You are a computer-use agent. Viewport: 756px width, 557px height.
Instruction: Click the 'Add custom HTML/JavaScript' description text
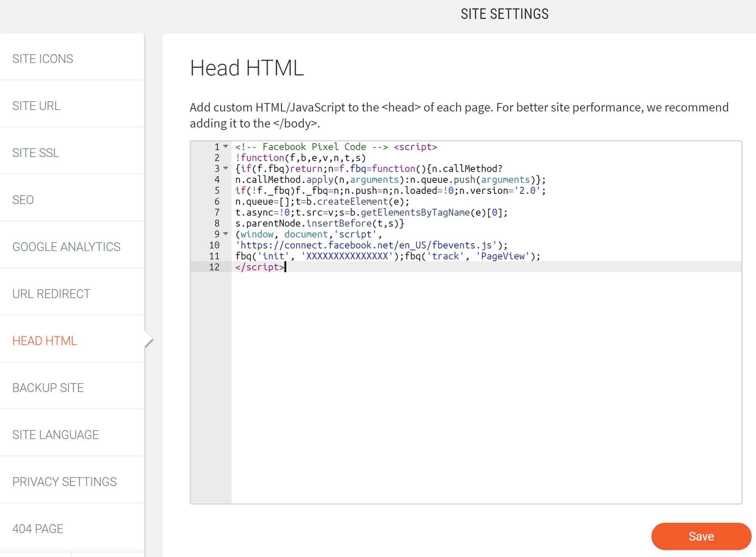coord(459,115)
